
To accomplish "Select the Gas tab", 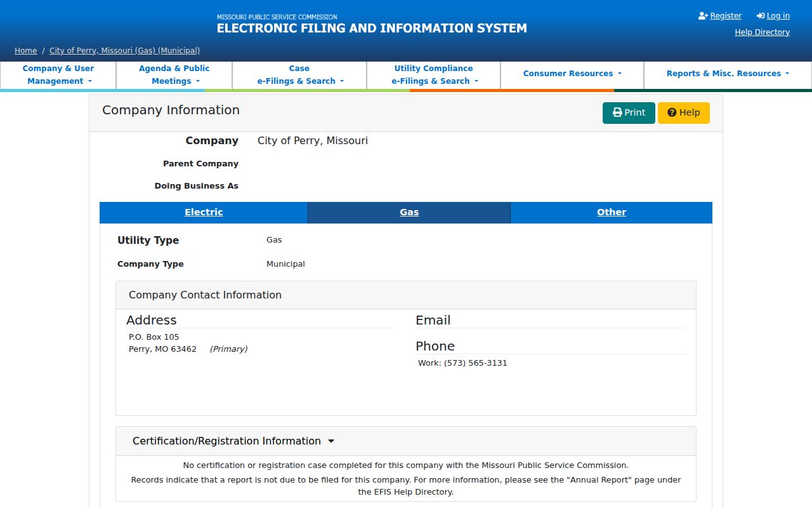I will pyautogui.click(x=409, y=213).
